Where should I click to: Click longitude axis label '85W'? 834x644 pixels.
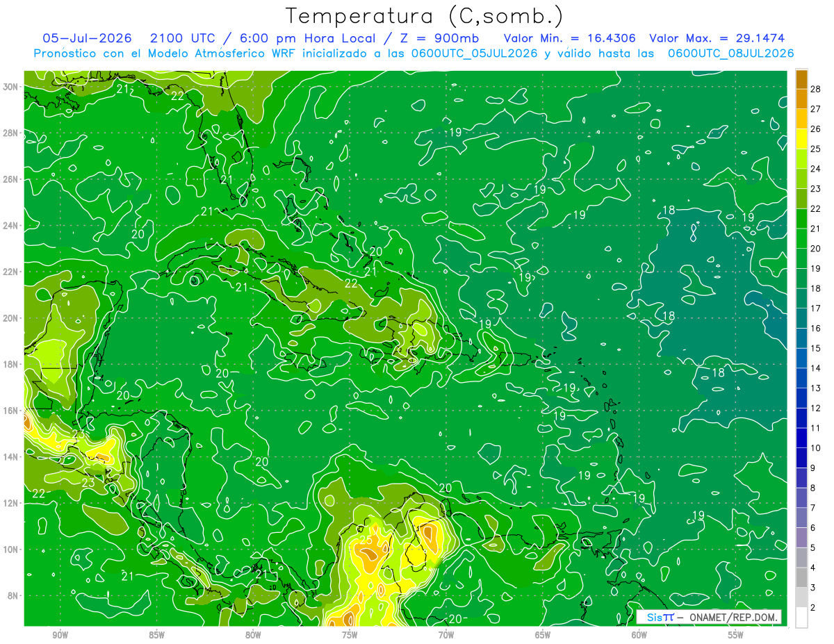[156, 635]
